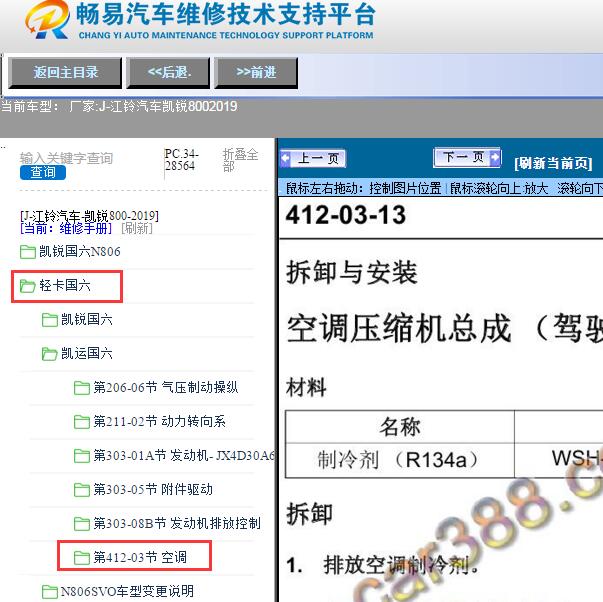Click the 材料 section heading
This screenshot has height=602, width=603.
point(306,387)
